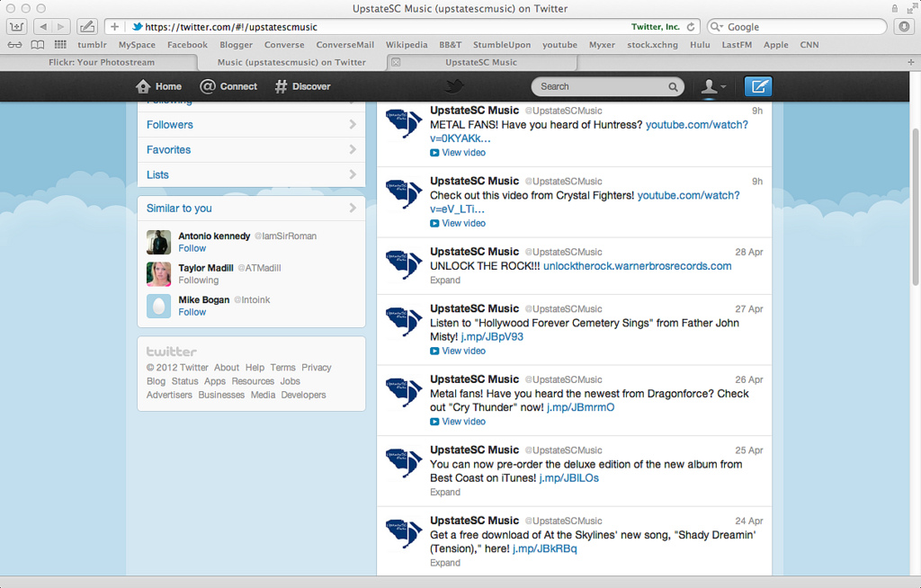This screenshot has width=921, height=588.
Task: Open the Google search engine dropdown
Action: (717, 27)
